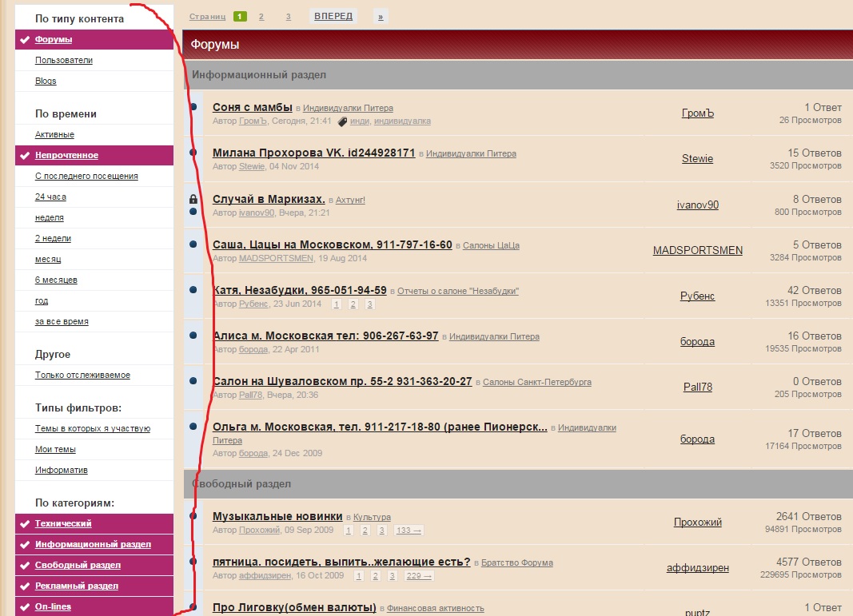
Task: Select the Пользователи content type
Action: pos(64,60)
